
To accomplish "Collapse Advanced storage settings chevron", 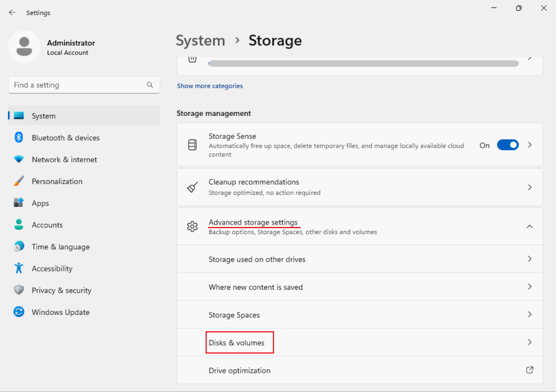I will (x=530, y=226).
